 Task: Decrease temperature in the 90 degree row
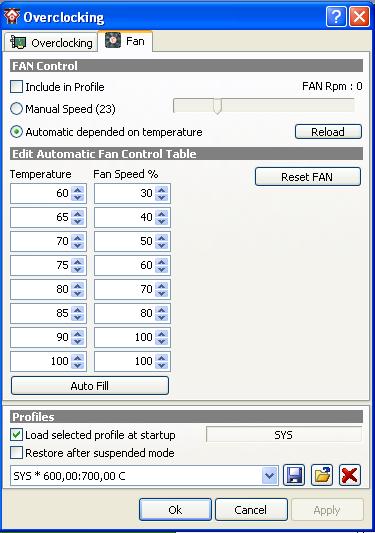(78, 341)
